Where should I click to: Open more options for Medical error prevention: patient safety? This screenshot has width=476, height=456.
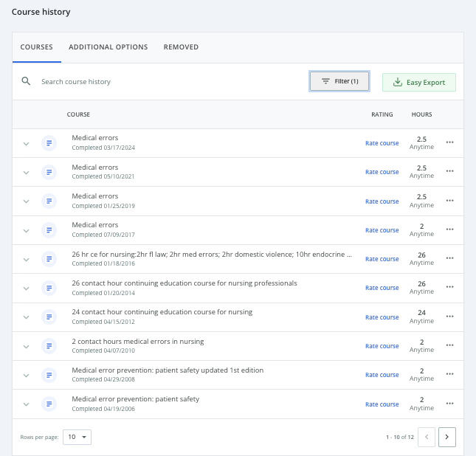449,404
